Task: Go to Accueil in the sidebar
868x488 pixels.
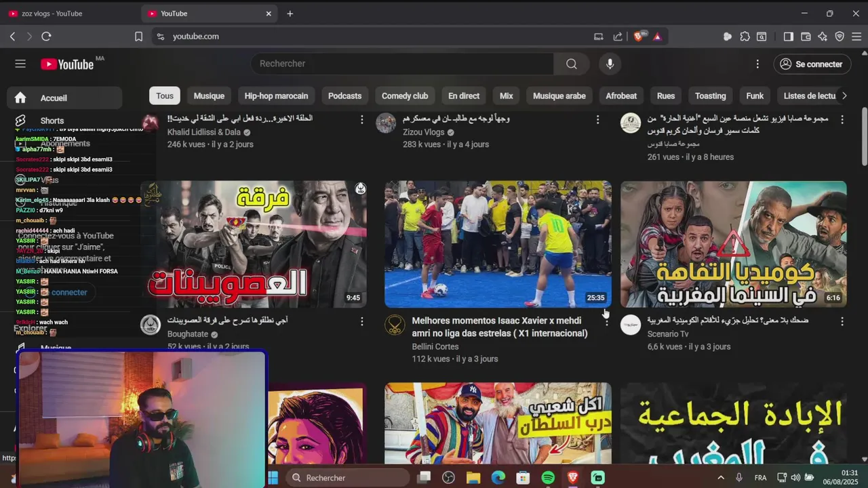Action: tap(64, 98)
